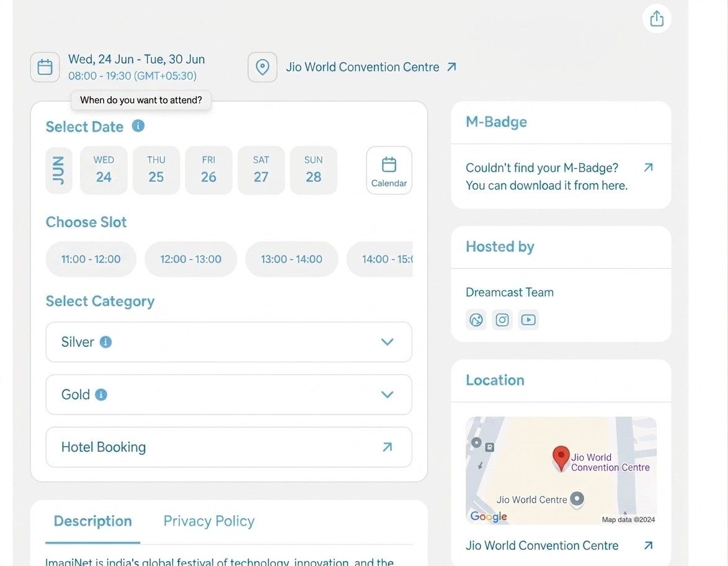Switch to the Description tab
The height and width of the screenshot is (566, 728).
click(93, 521)
